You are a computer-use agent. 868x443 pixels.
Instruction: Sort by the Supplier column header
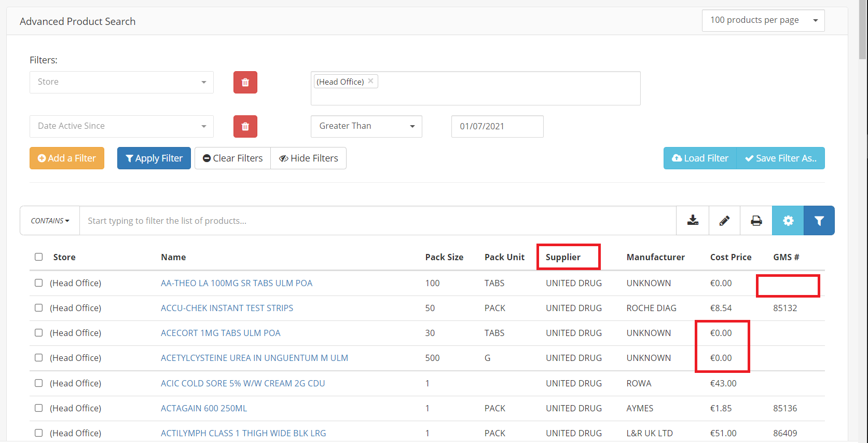(563, 257)
